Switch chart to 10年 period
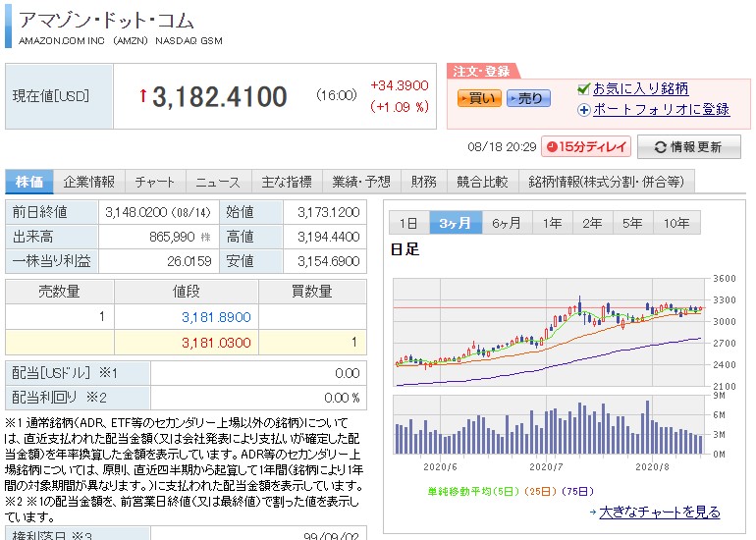This screenshot has height=540, width=756. (x=676, y=223)
